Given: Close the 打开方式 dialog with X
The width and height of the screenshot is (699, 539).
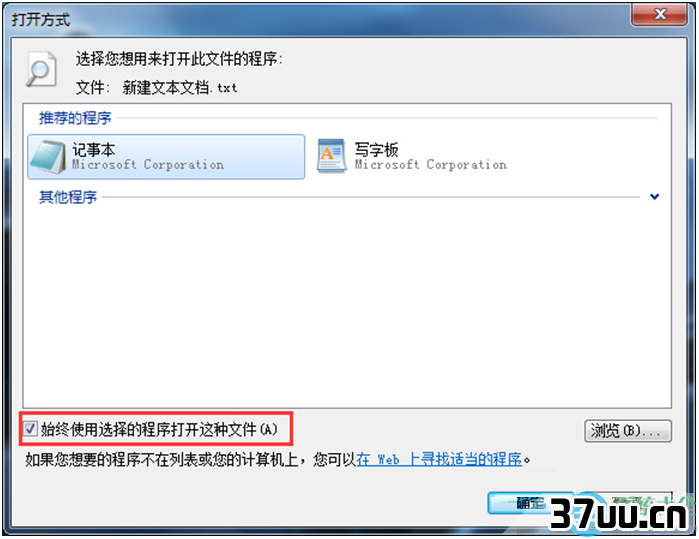Looking at the screenshot, I should click(660, 14).
